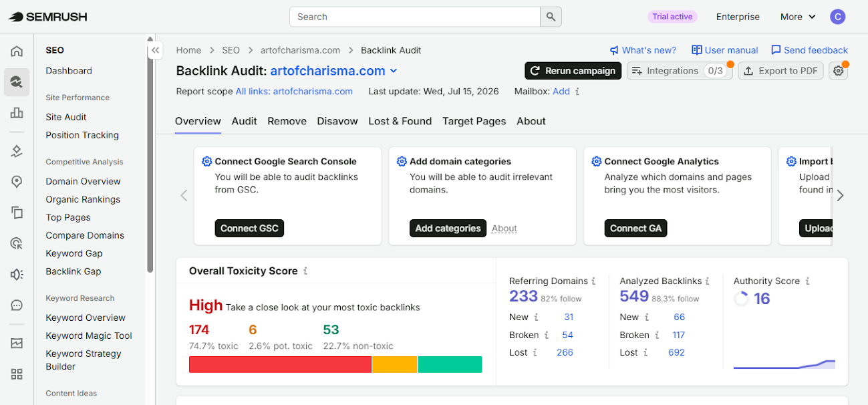Click the About link on categories card
Screen dimensions: 868x405
[504, 229]
